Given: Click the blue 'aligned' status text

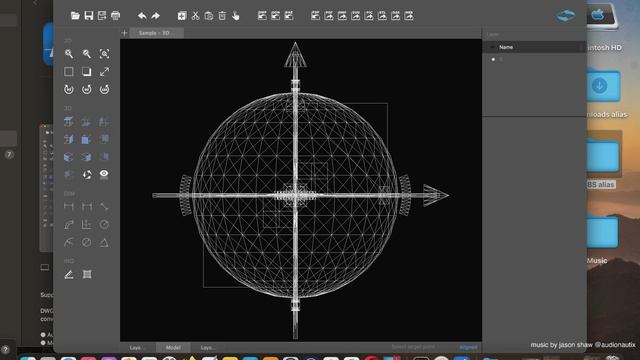Looking at the screenshot, I should [x=468, y=347].
